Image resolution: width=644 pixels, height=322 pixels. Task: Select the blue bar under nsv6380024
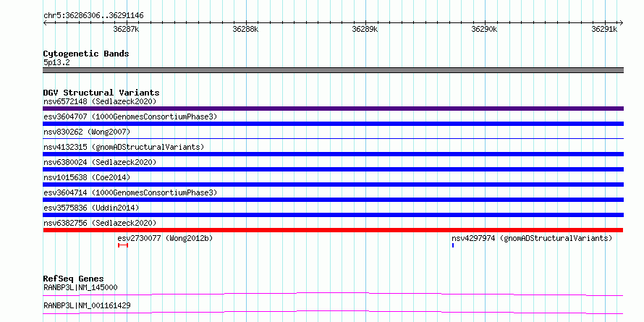pyautogui.click(x=333, y=169)
